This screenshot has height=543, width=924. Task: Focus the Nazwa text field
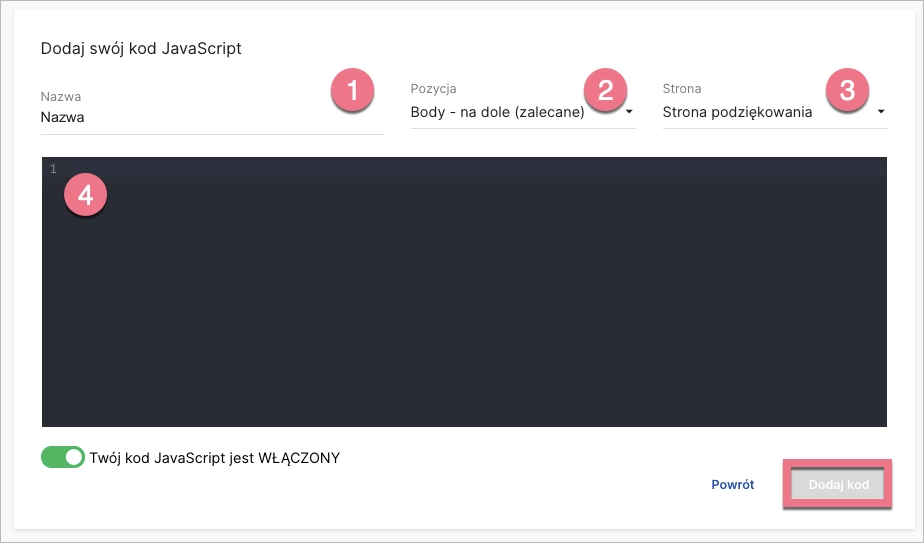211,117
